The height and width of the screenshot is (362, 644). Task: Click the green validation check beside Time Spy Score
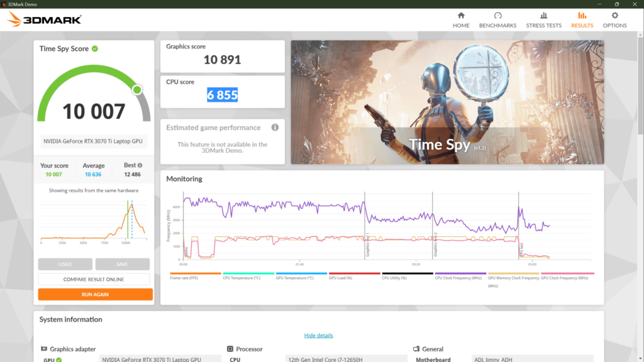click(95, 48)
